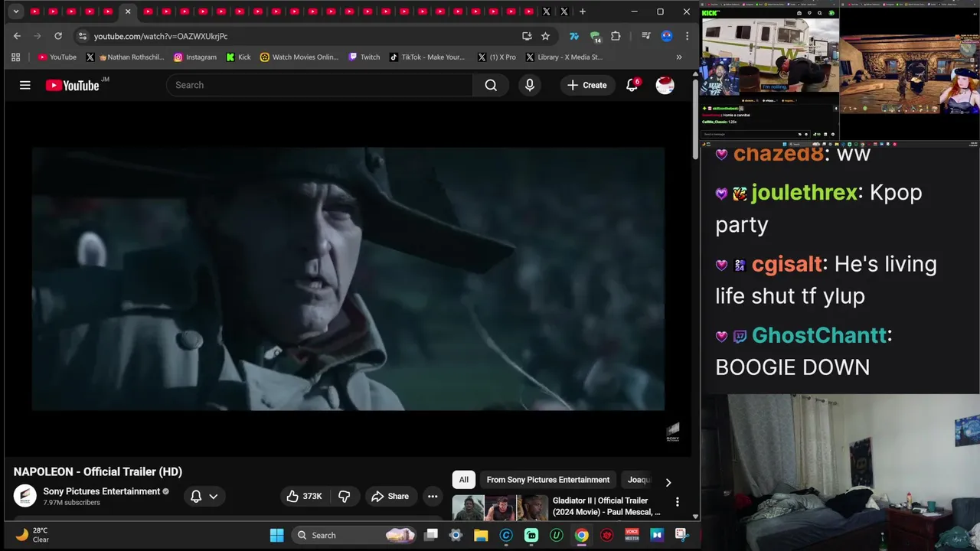This screenshot has height=551, width=980.
Task: Open the Chrome Extensions puzzle icon
Action: (x=616, y=36)
